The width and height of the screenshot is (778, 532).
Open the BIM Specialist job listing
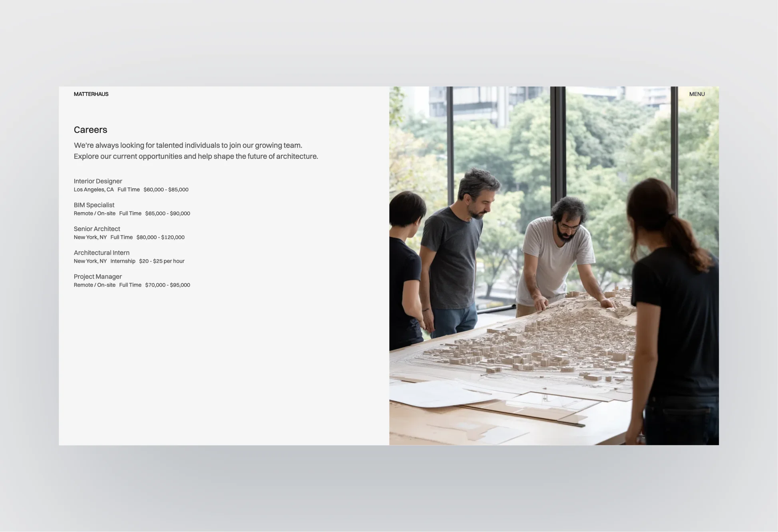(94, 205)
